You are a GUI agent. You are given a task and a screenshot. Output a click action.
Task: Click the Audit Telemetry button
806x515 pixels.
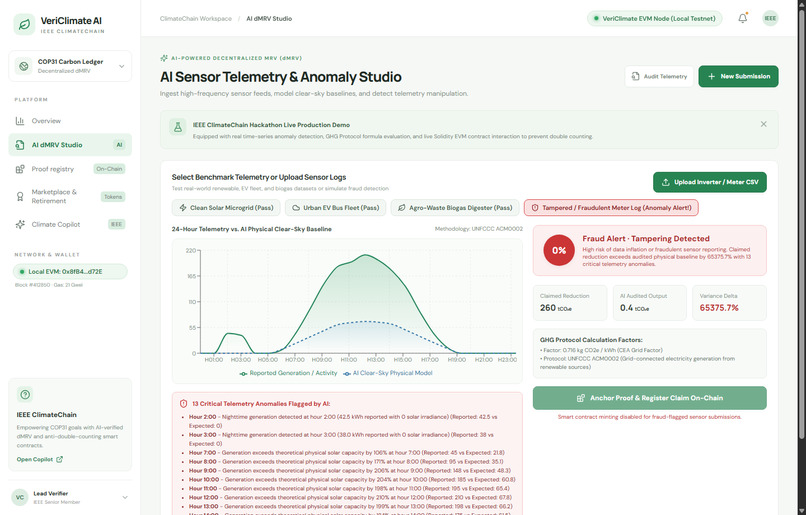pos(659,76)
